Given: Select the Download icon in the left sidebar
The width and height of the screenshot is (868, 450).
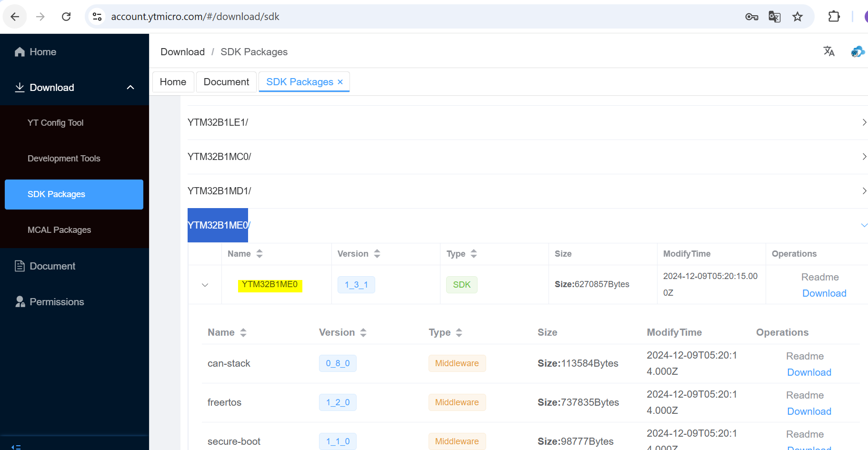Looking at the screenshot, I should coord(19,87).
